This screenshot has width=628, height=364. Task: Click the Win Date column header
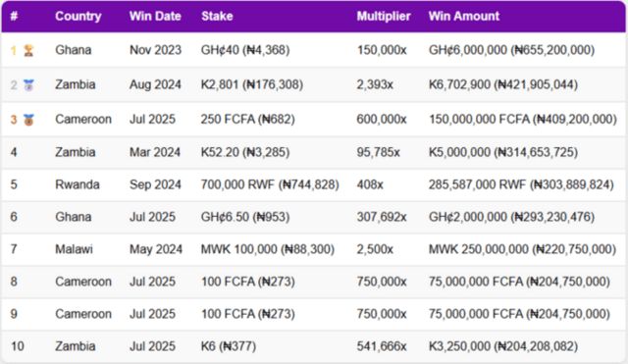(x=155, y=16)
